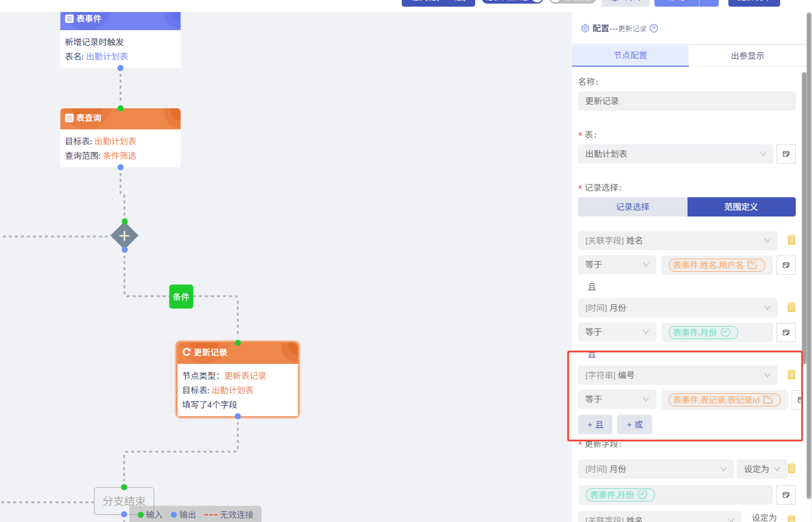Select the 范围定义 option

741,207
